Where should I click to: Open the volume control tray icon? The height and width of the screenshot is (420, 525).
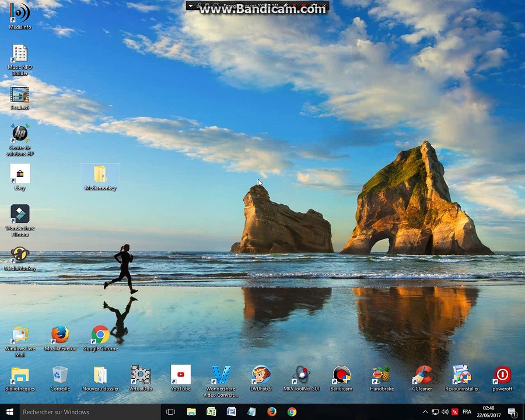(444, 412)
